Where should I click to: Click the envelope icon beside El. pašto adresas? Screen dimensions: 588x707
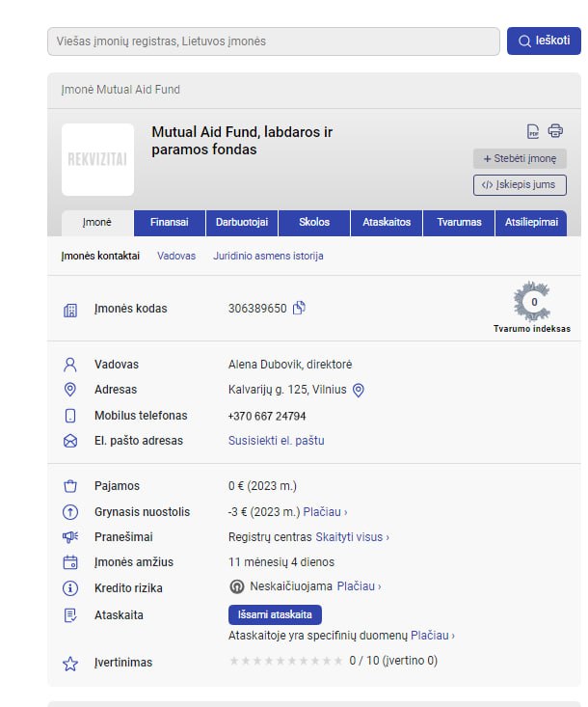tap(70, 441)
